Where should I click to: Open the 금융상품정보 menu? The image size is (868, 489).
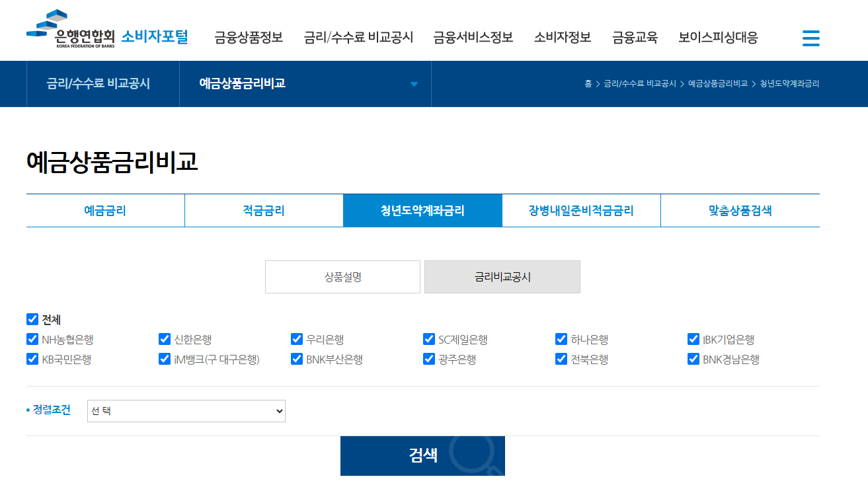click(x=249, y=38)
